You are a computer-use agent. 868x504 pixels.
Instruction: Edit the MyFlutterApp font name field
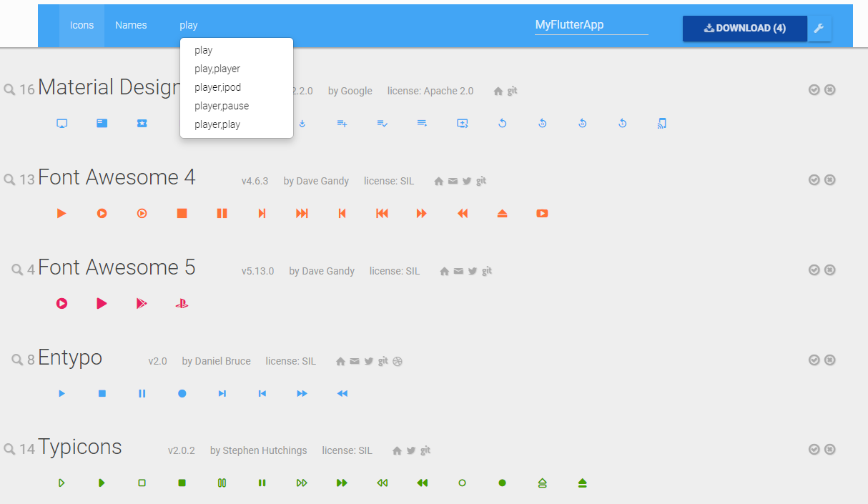coord(591,25)
